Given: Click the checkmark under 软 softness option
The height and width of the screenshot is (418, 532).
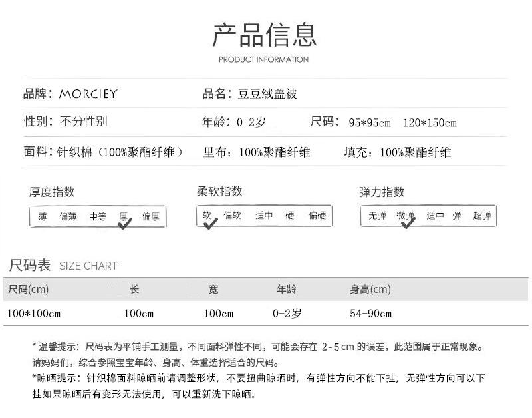Looking at the screenshot, I should [x=210, y=224].
